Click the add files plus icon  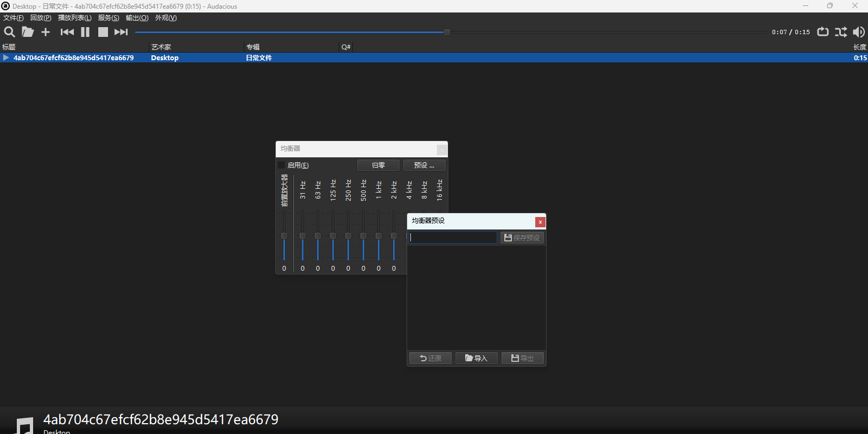coord(46,32)
